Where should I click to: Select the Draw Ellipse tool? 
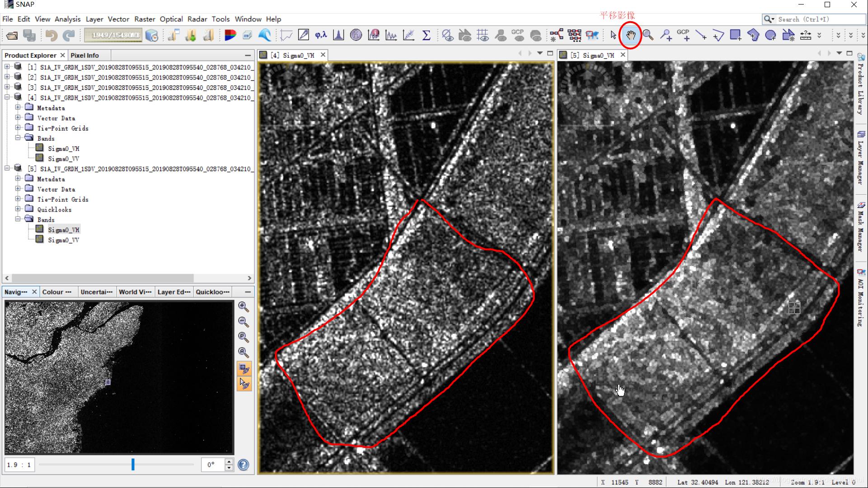(771, 35)
